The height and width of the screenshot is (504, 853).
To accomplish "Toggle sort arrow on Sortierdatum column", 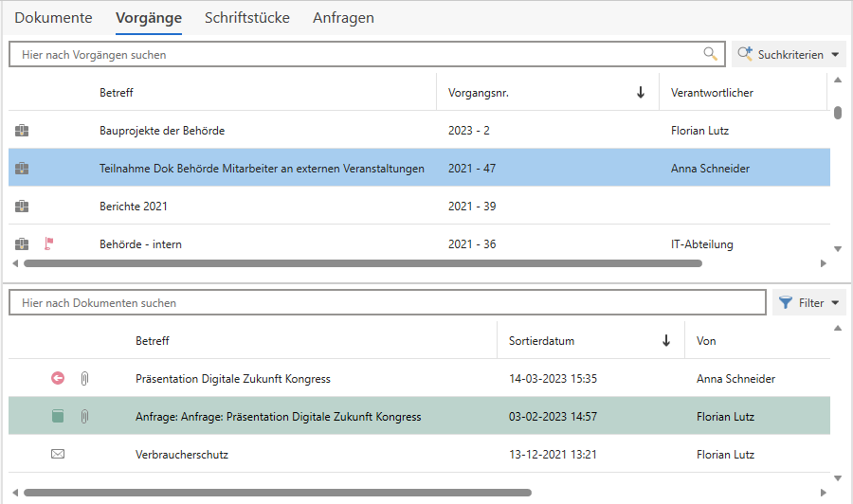I will [666, 341].
